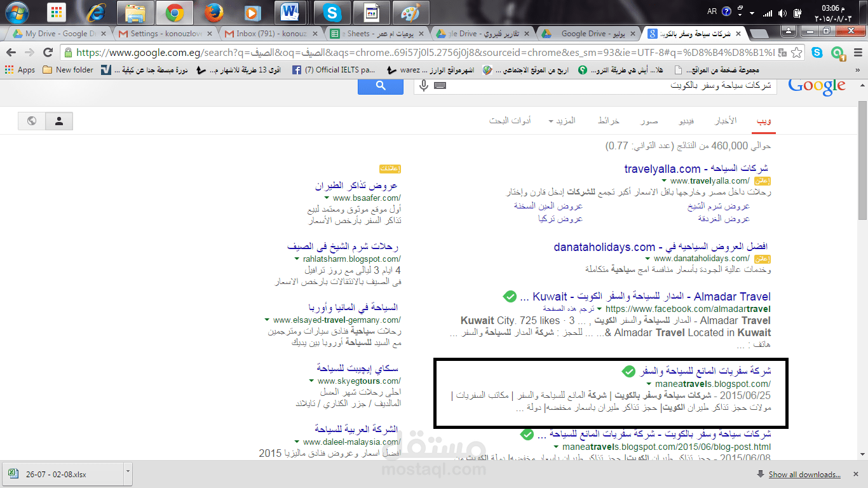Select the صور search tab
Screen dimensions: 868x488
(649, 121)
